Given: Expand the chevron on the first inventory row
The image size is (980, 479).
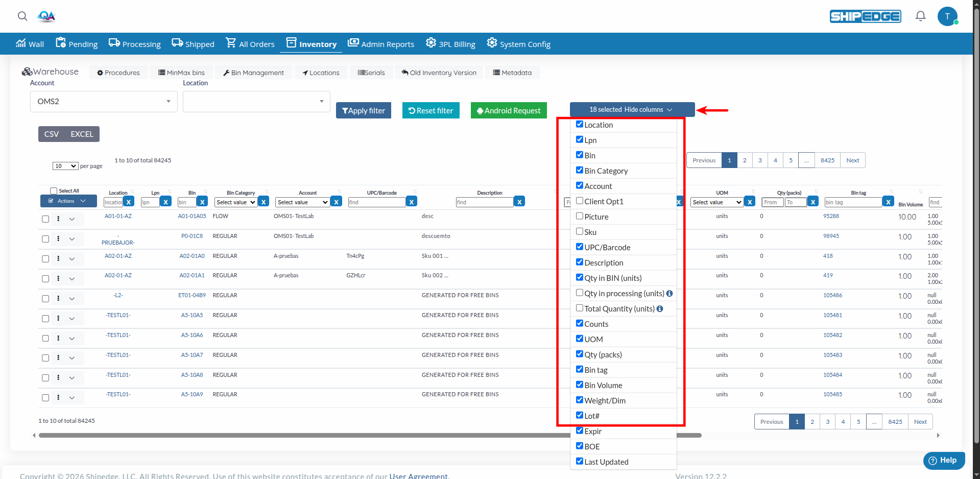Looking at the screenshot, I should pos(72,219).
